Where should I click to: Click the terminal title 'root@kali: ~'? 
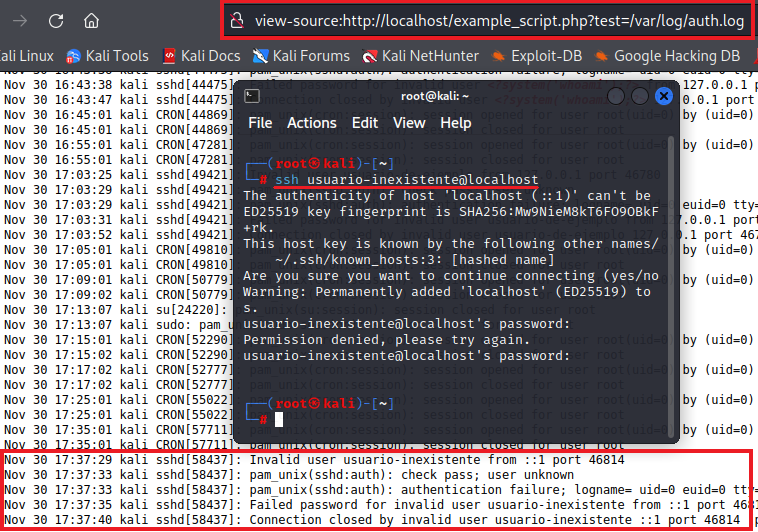[435, 96]
